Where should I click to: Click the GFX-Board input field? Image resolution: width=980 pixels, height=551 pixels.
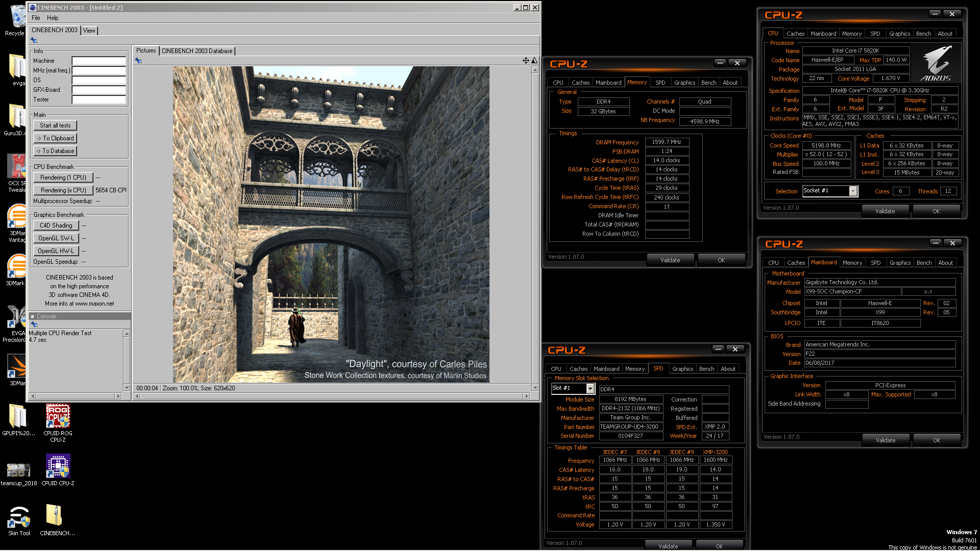[99, 90]
